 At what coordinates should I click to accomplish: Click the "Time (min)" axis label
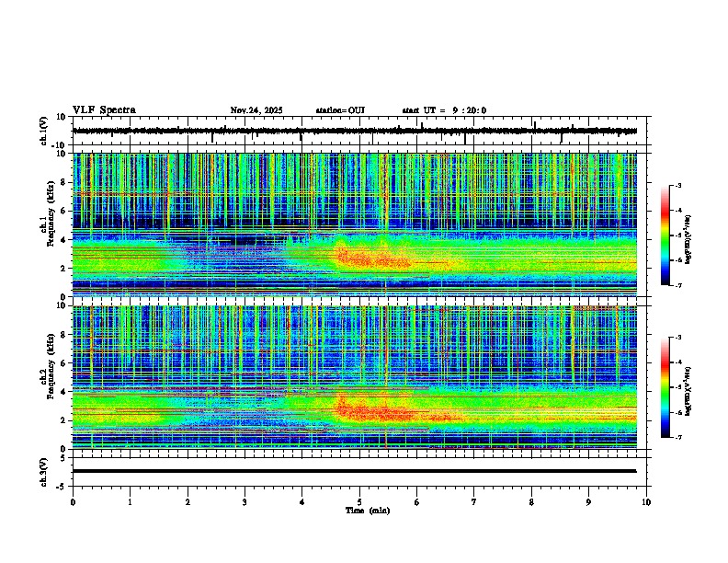[x=368, y=511]
